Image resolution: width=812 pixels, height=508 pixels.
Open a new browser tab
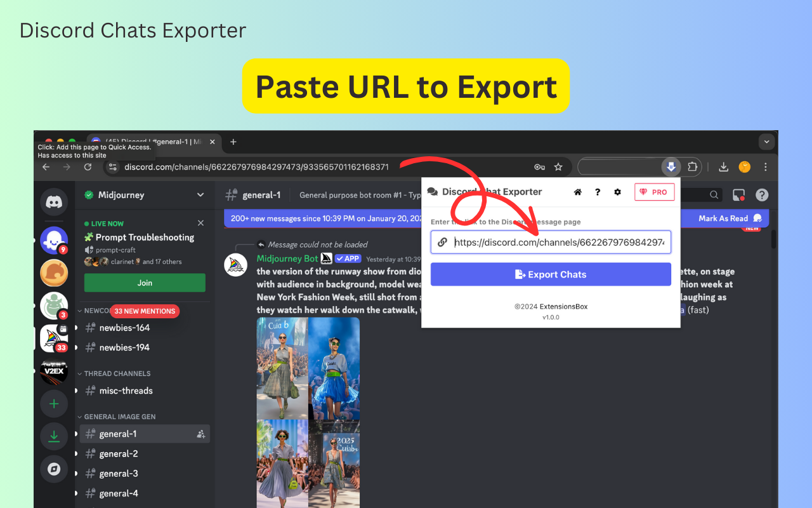pos(233,142)
